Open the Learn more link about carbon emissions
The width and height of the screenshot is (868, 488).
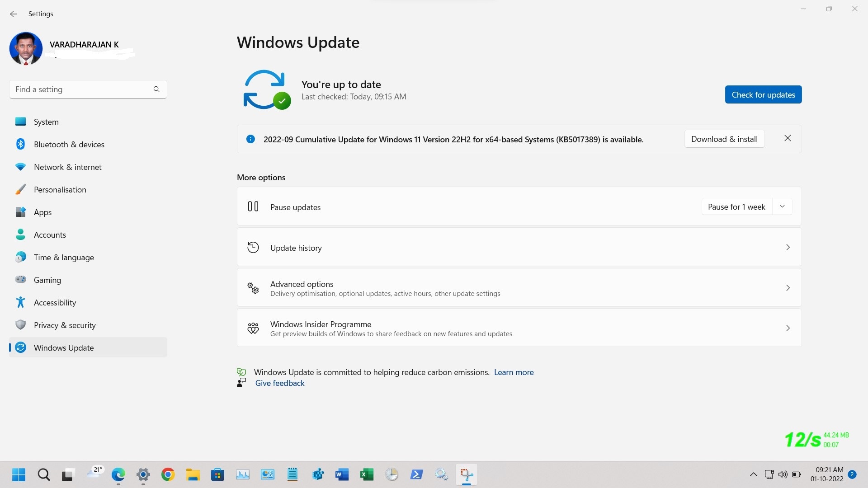[x=514, y=372]
